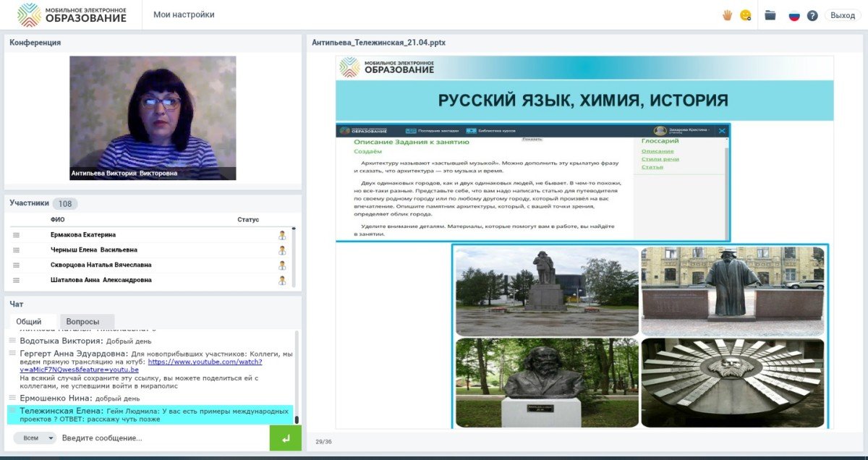Click the top-left statue monument photo

pos(548,291)
